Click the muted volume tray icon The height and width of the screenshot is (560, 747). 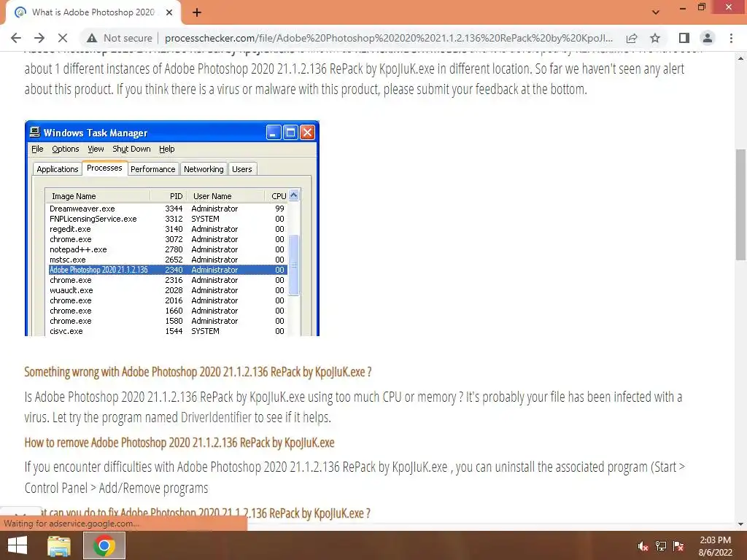(x=643, y=546)
